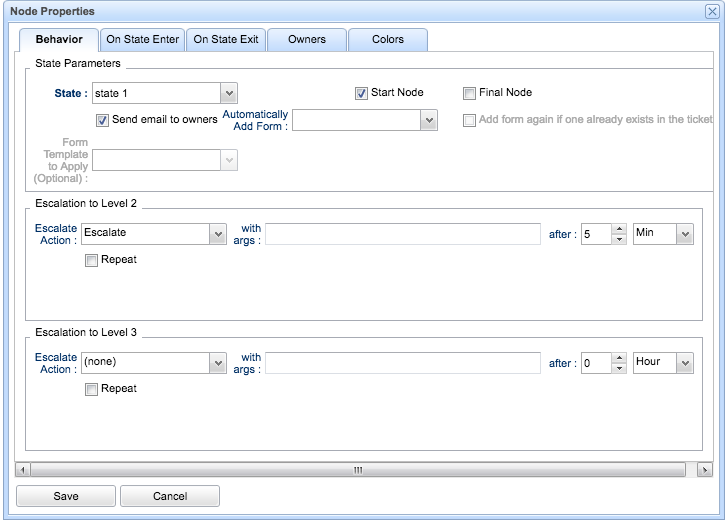
Task: Check Repeat under Escalation to Level 2
Action: [92, 260]
